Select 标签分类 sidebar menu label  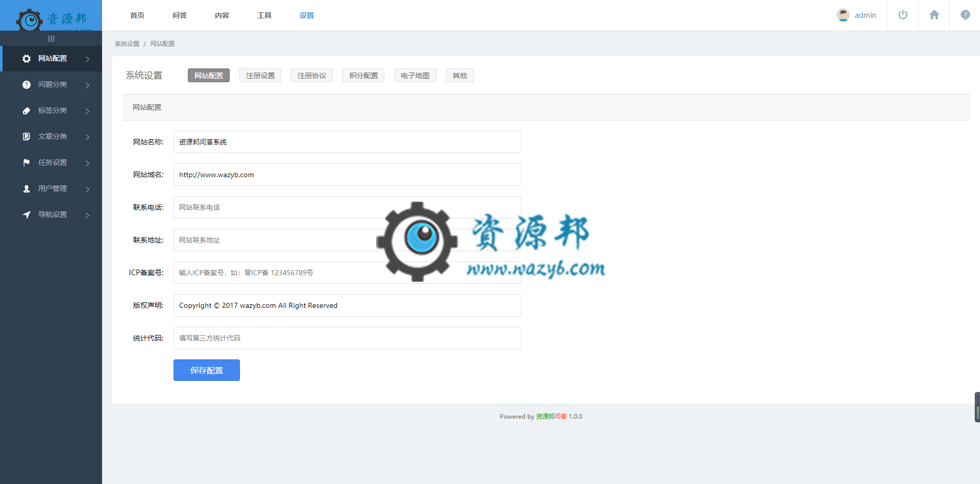pos(53,110)
